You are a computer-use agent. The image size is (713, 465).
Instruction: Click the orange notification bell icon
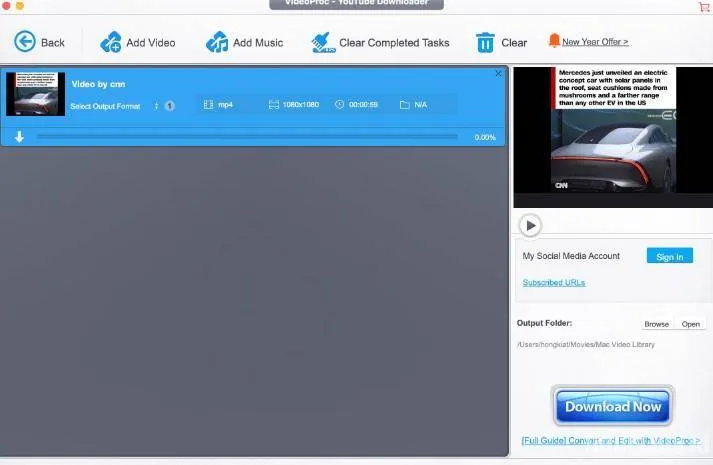(554, 41)
